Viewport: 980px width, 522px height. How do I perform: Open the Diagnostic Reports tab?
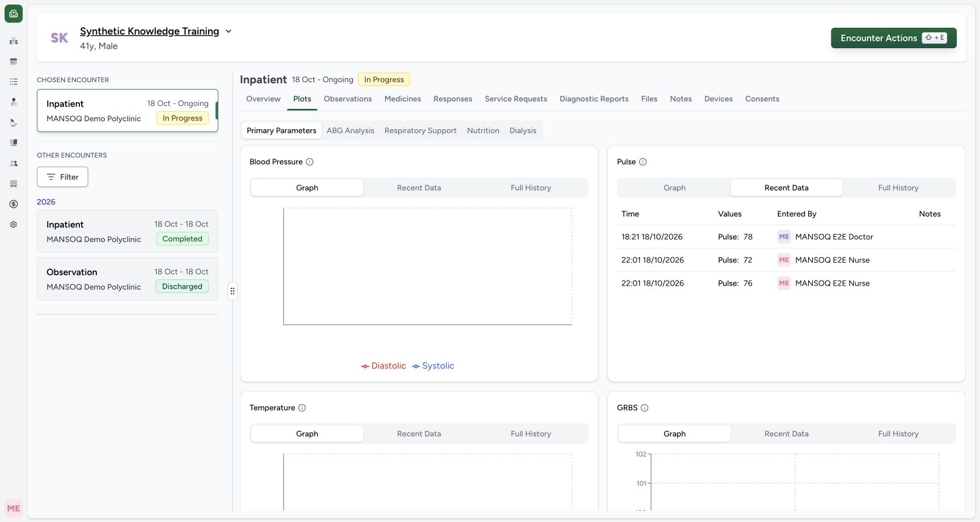point(594,99)
